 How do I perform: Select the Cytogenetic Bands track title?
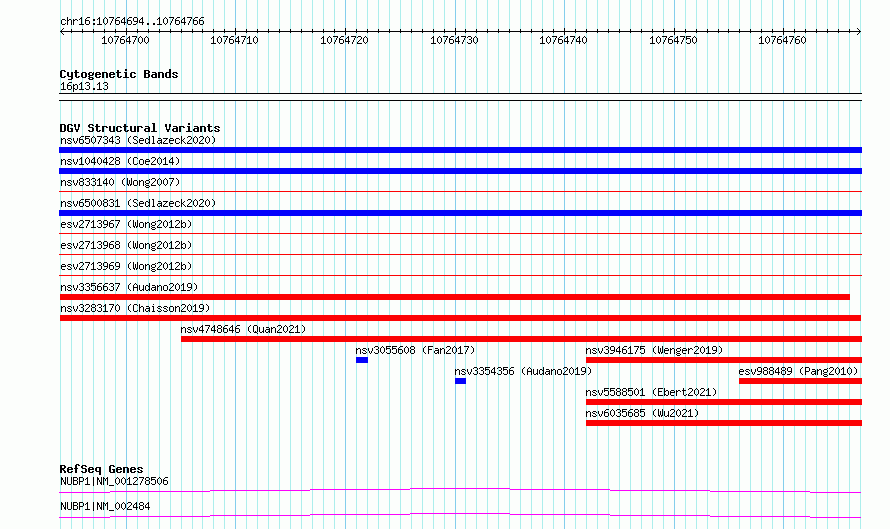[119, 74]
